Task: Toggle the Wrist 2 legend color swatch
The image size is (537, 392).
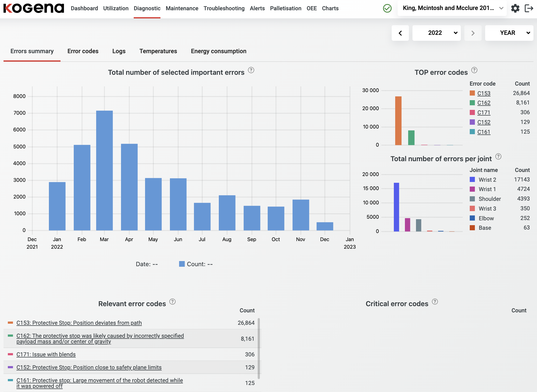Action: click(x=472, y=180)
